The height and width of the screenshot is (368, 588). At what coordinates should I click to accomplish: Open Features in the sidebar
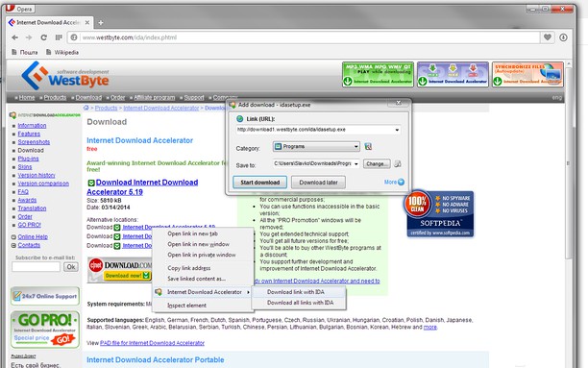(x=29, y=134)
